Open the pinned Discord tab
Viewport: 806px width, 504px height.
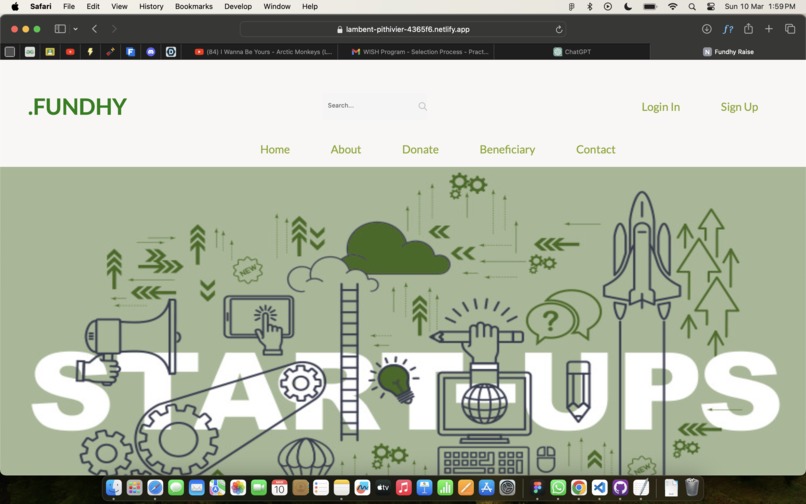point(151,51)
